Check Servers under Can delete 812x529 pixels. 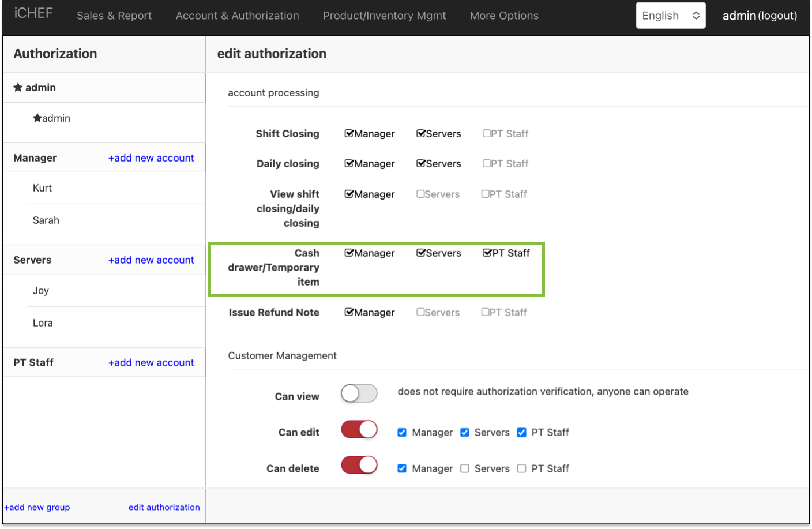(x=465, y=468)
